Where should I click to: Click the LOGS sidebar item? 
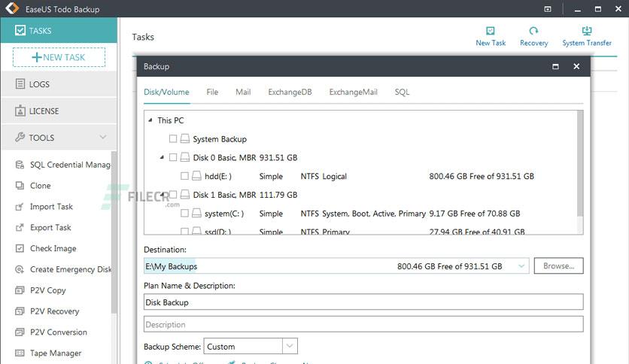click(x=59, y=84)
